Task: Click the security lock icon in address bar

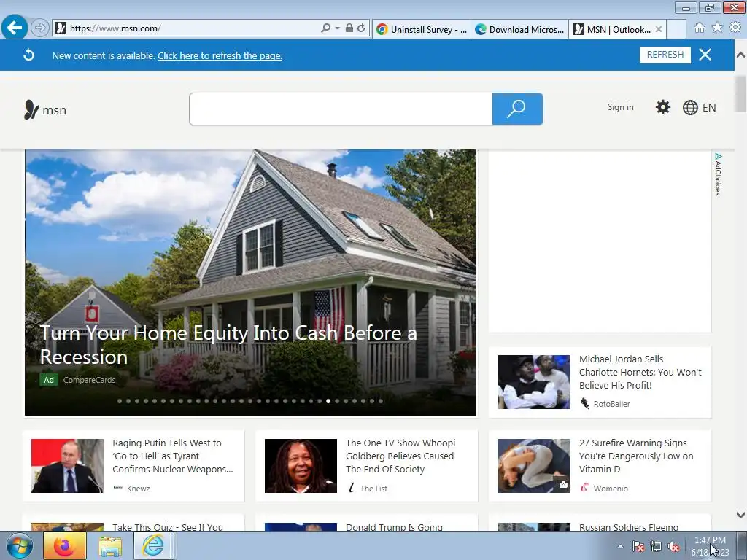Action: 349,28
